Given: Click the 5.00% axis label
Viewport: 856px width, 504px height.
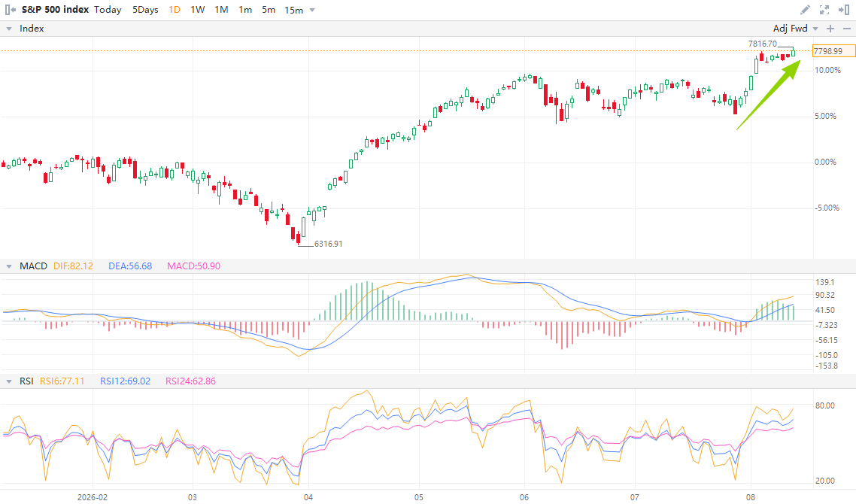Looking at the screenshot, I should coord(825,116).
